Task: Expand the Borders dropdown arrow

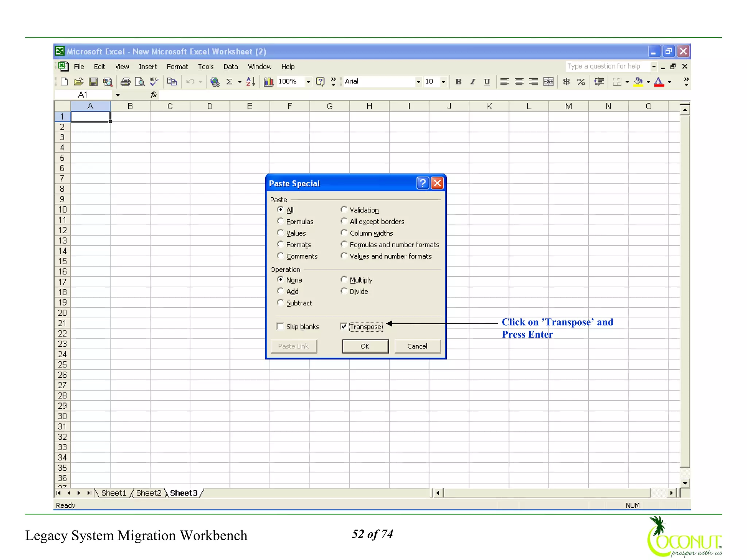Action: (x=627, y=82)
